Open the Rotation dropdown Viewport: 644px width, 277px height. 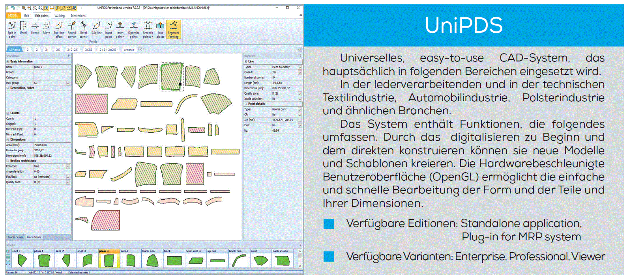point(68,166)
